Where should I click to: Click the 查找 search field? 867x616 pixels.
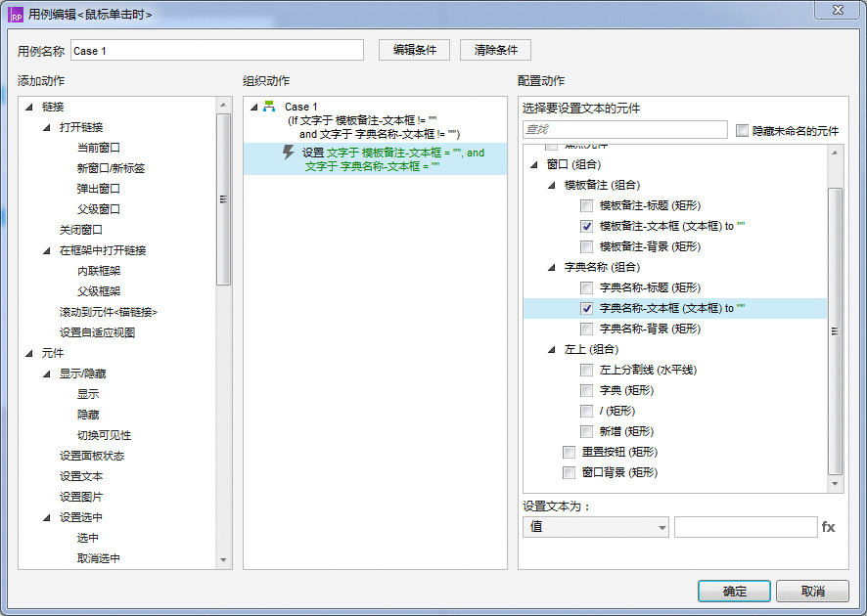click(x=625, y=129)
